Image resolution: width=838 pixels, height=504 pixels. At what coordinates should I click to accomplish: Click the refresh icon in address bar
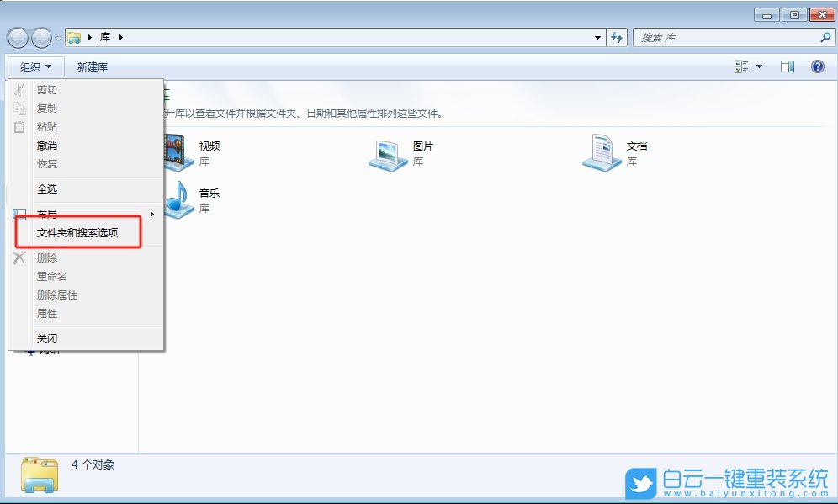point(617,37)
